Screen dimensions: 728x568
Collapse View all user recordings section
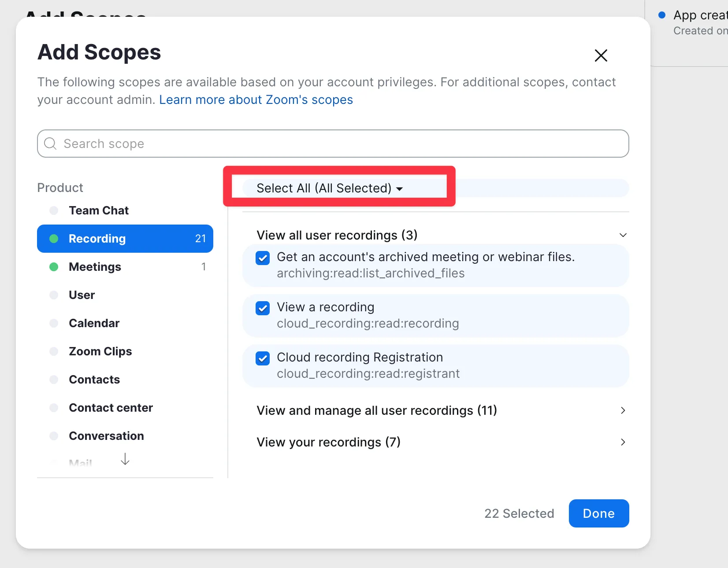[x=623, y=235]
